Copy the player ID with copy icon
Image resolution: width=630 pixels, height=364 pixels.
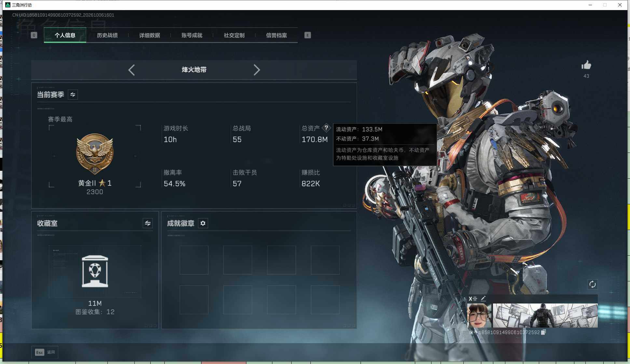pos(543,332)
